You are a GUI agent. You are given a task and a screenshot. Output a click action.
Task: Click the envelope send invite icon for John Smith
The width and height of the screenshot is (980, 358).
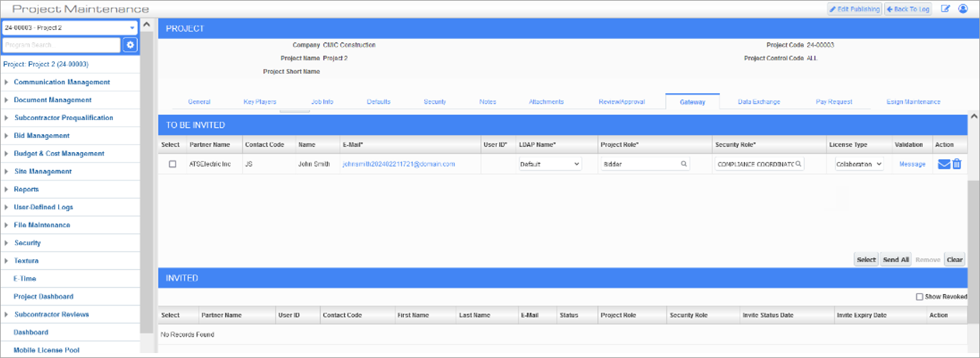944,164
